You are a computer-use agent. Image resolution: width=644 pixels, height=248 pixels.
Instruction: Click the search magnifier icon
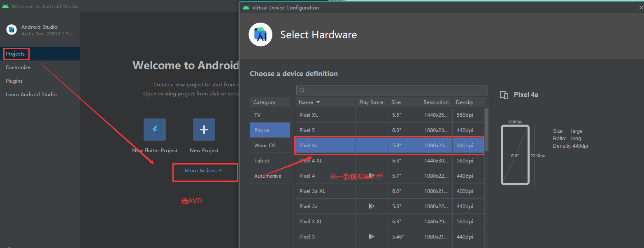(302, 90)
